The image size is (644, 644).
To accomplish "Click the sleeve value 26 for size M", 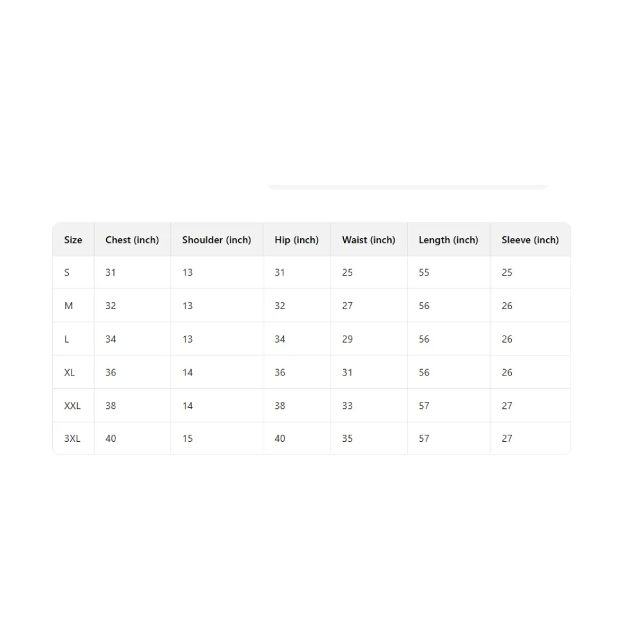I will [507, 306].
